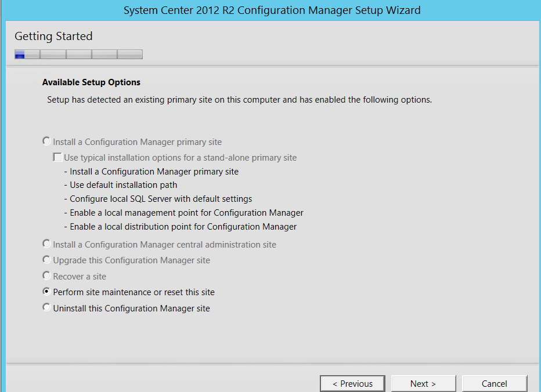Click the wizard step progress bar
Image resolution: width=541 pixels, height=392 pixels.
[79, 54]
